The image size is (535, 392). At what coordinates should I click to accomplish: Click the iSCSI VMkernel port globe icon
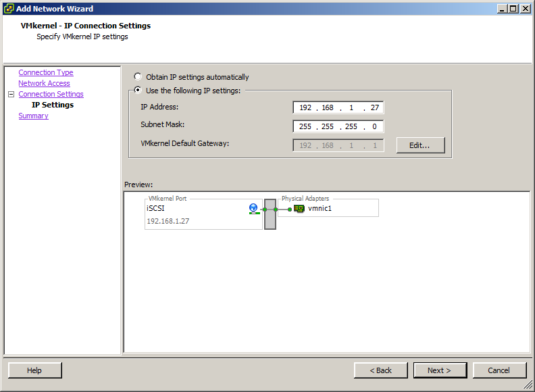[x=254, y=209]
